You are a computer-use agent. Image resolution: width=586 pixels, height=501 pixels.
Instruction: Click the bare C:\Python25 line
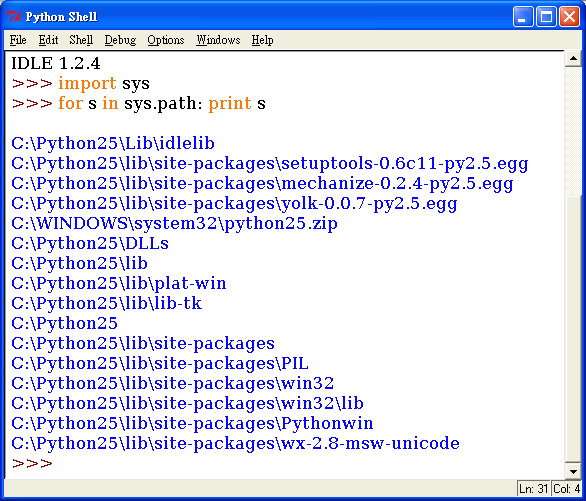[x=65, y=324]
